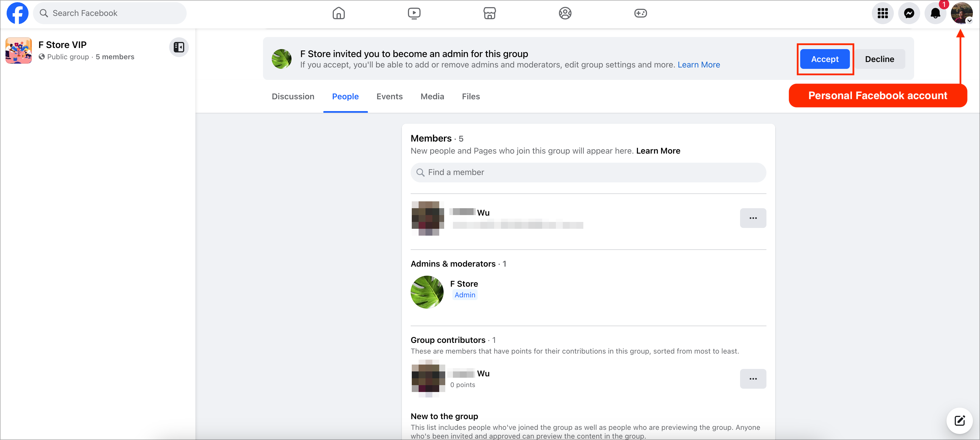Screen dimensions: 980x440
Task: Open the Watch video icon
Action: pyautogui.click(x=414, y=13)
